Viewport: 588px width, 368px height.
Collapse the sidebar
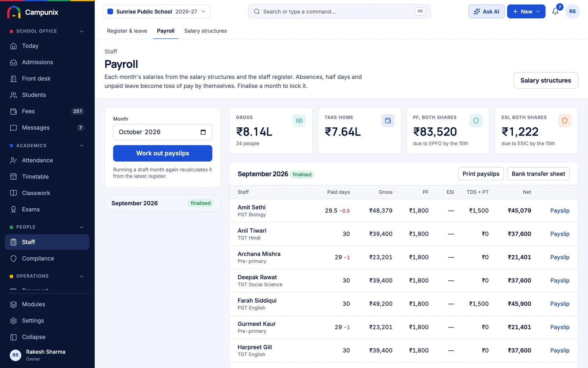point(47,337)
